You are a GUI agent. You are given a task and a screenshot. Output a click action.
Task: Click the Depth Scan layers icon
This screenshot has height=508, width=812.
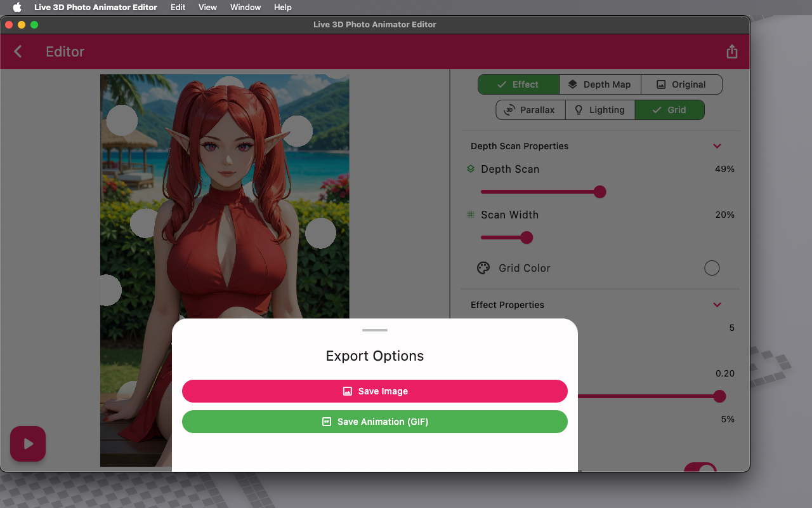[471, 169]
